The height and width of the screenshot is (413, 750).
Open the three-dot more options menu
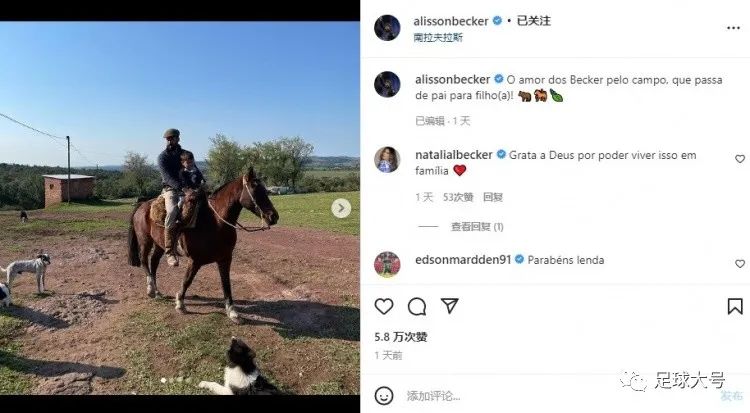click(733, 28)
